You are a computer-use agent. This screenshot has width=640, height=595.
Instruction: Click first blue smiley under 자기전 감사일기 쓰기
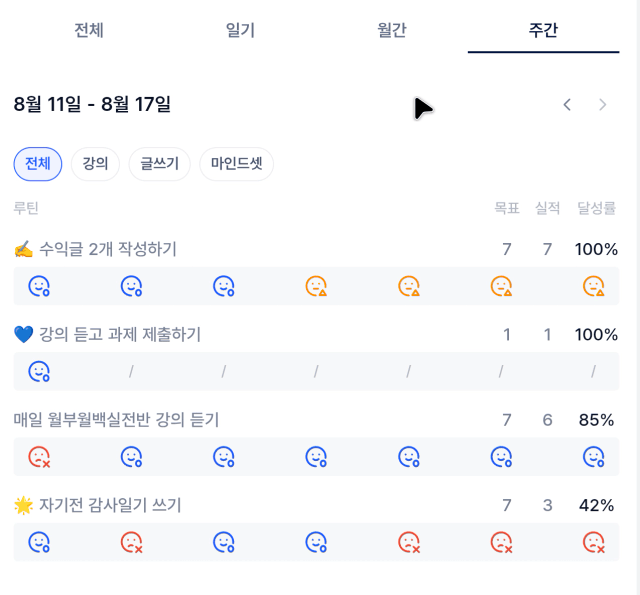click(39, 542)
